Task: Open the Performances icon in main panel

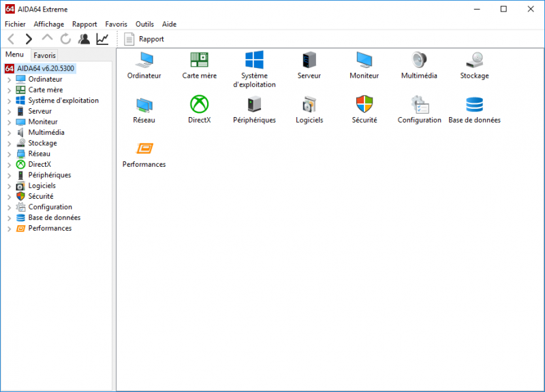Action: (144, 148)
